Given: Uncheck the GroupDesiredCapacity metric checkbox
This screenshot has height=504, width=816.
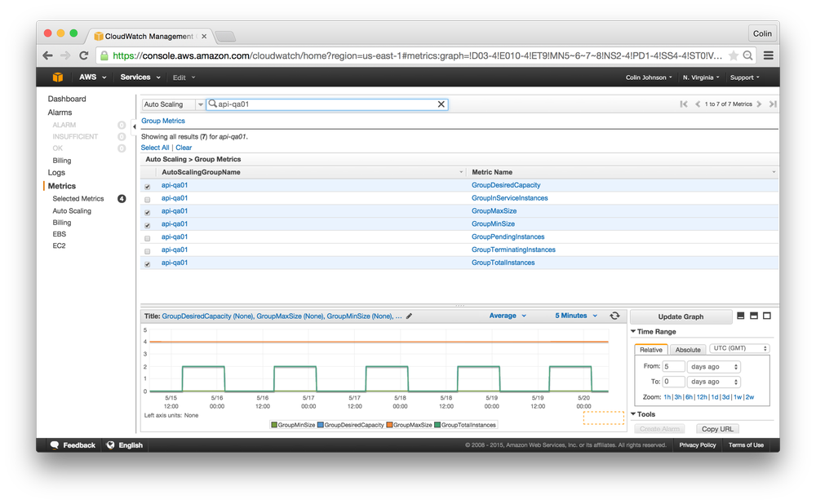Looking at the screenshot, I should (x=147, y=186).
